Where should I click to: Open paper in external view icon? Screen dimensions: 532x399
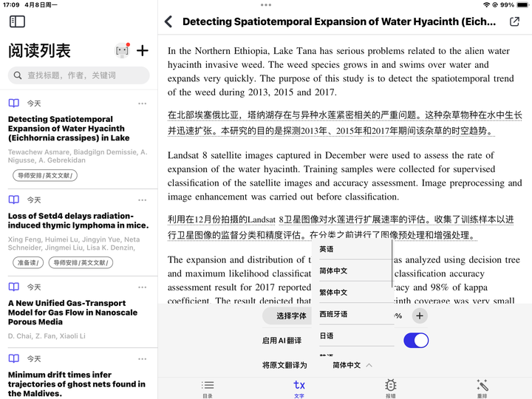[x=514, y=21]
